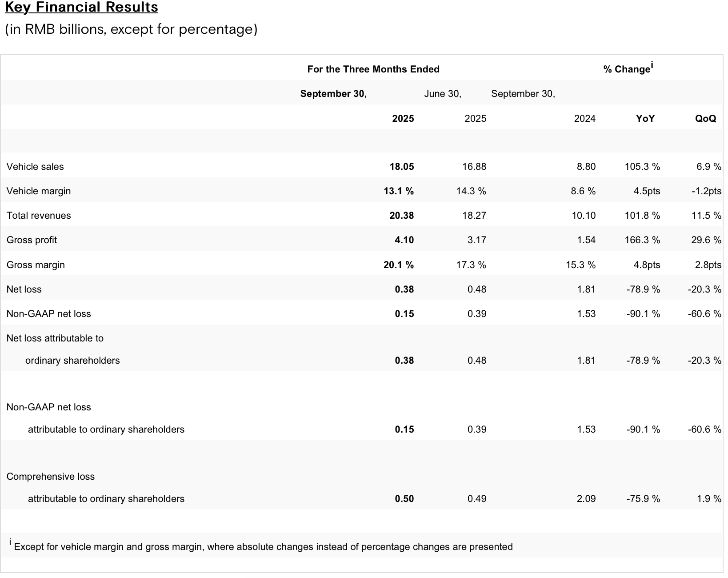Click the -75.9 % comprehensive loss YoY cell
The width and height of the screenshot is (728, 578).
tap(643, 499)
